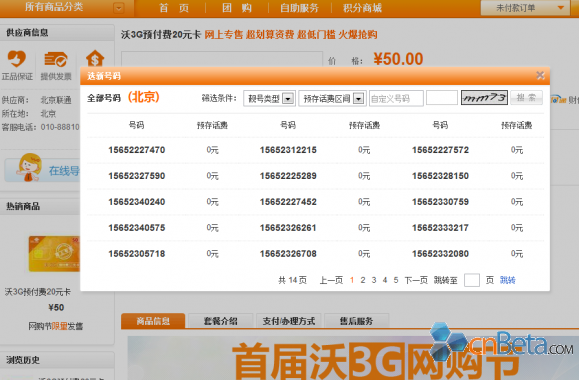Open the 预存话费区间 dropdown

pos(332,99)
